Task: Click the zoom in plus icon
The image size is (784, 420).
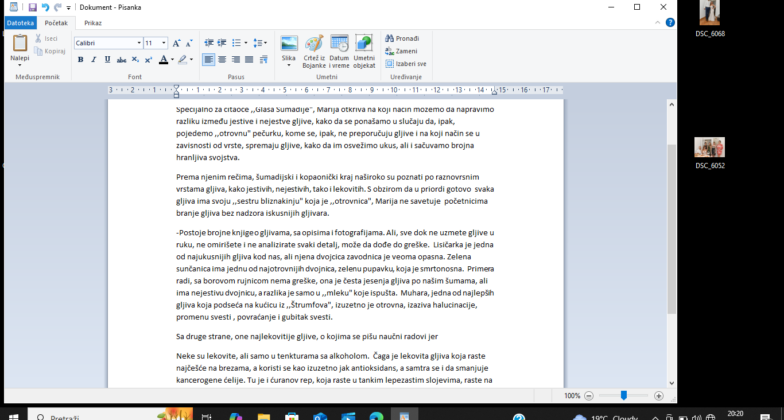Action: pos(656,396)
